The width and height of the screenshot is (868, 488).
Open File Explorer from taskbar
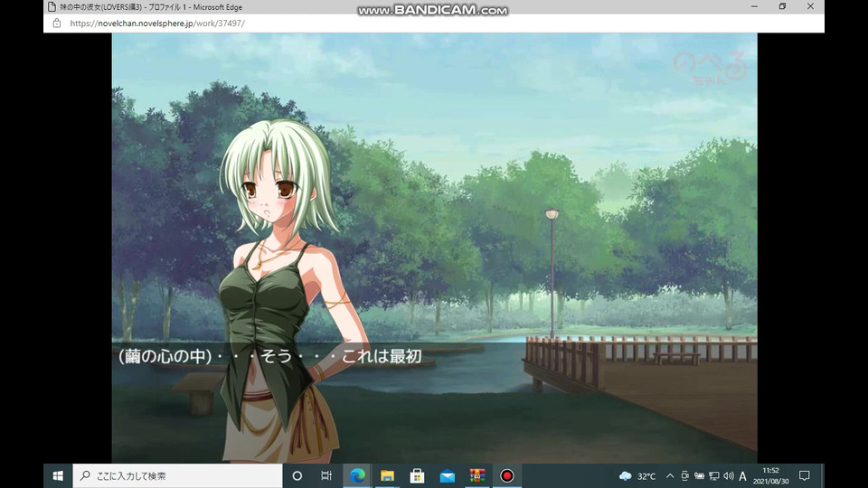[387, 476]
